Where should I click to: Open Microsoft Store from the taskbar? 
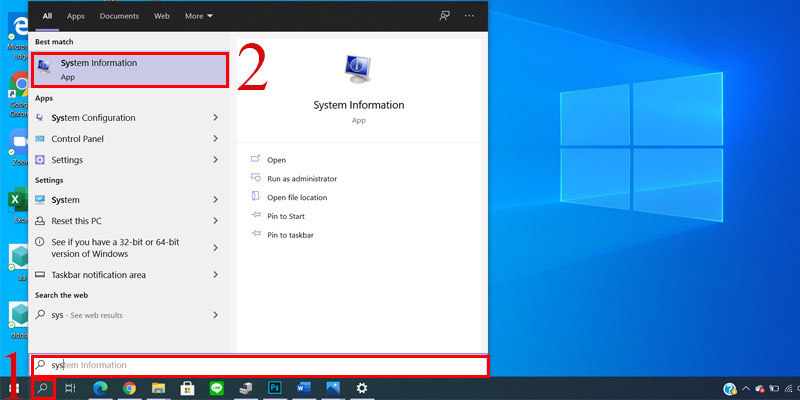(x=187, y=389)
